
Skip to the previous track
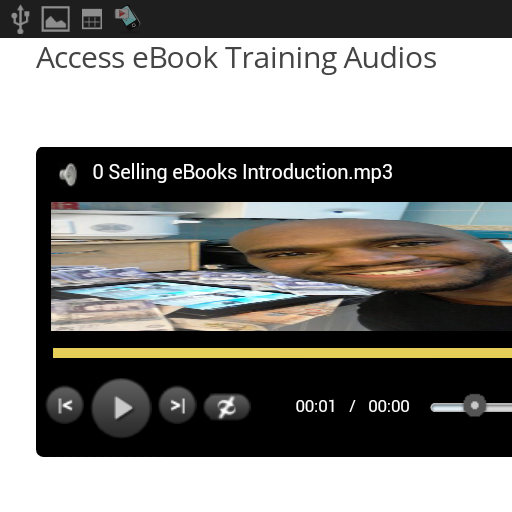65,405
